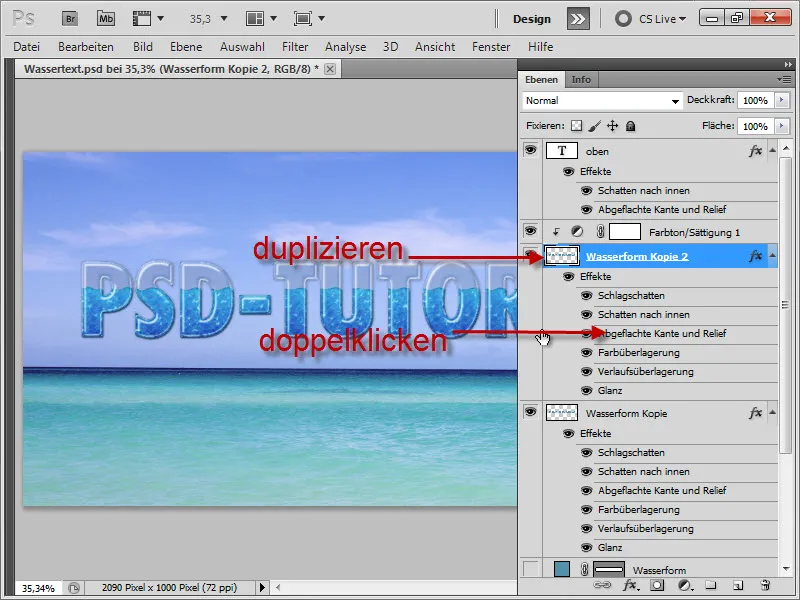This screenshot has height=600, width=800.
Task: Open the Ebene menu
Action: point(186,47)
